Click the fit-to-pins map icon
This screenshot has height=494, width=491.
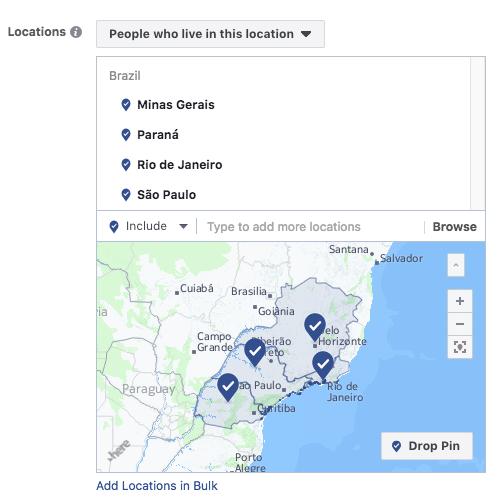[460, 347]
